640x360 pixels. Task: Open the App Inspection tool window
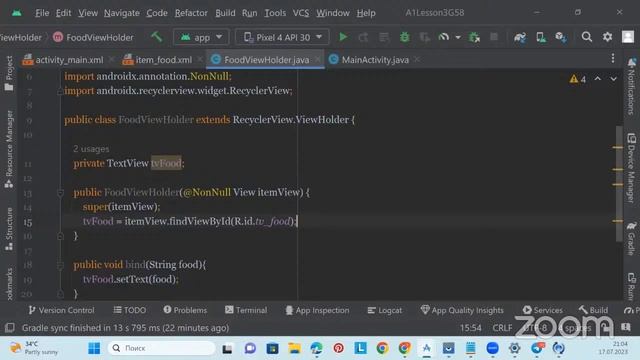317,310
